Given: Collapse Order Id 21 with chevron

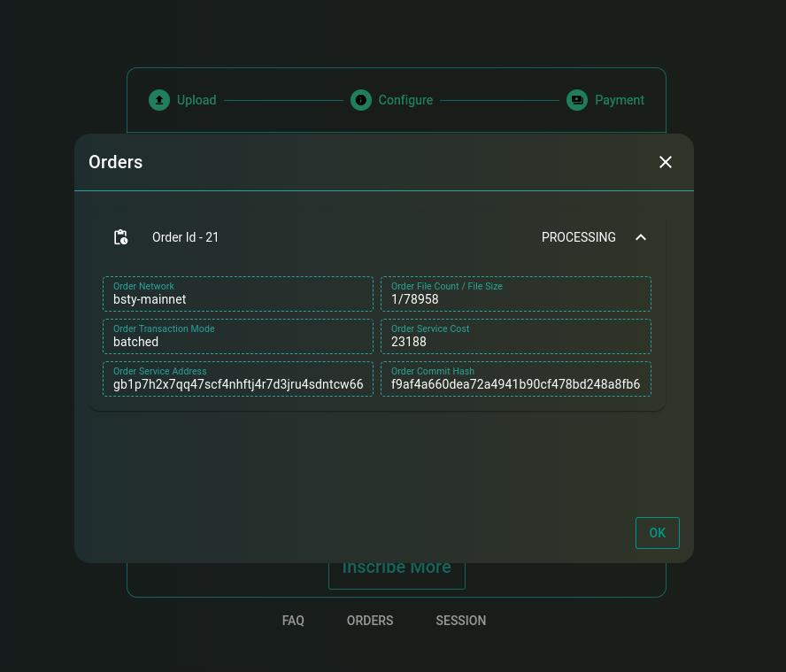Looking at the screenshot, I should 641,237.
